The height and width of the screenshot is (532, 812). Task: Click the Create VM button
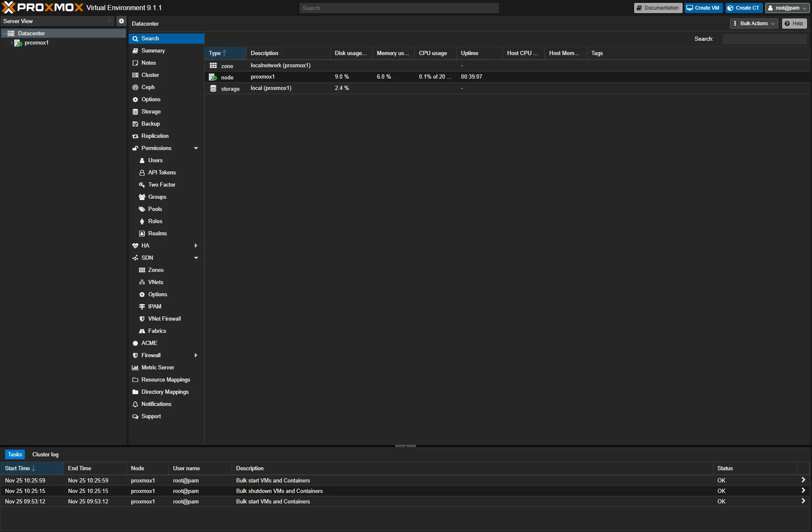pyautogui.click(x=703, y=8)
